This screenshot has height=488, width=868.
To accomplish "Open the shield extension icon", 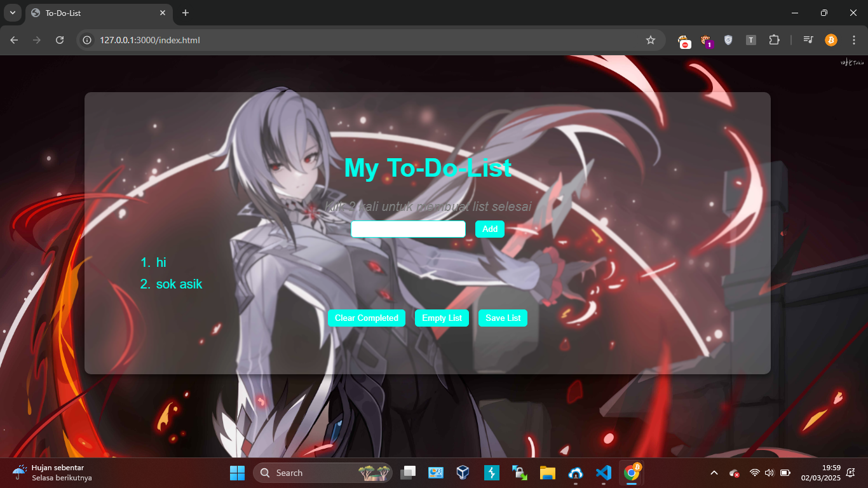I will [728, 40].
